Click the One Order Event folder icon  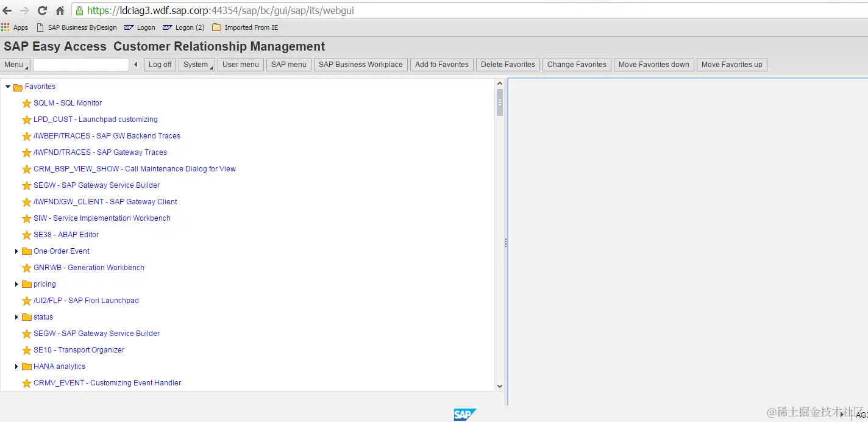pyautogui.click(x=27, y=251)
